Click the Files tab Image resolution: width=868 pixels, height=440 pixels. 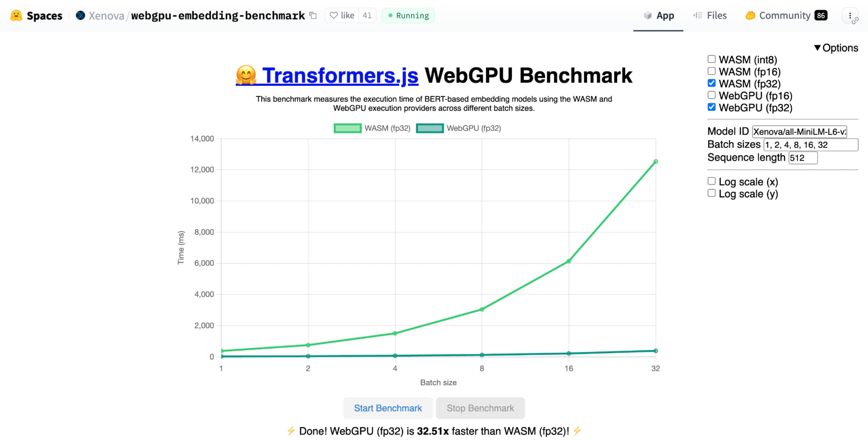coord(715,15)
